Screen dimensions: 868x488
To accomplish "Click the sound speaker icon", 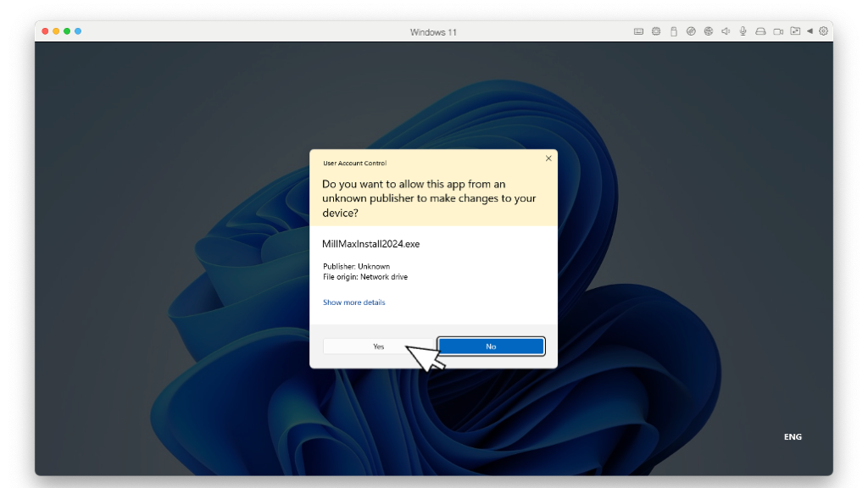I will [x=726, y=31].
